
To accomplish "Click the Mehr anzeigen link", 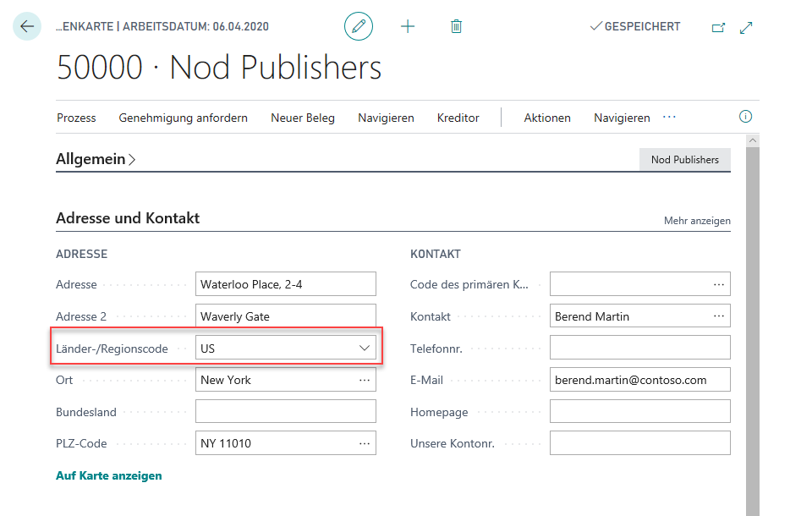I will pos(697,221).
